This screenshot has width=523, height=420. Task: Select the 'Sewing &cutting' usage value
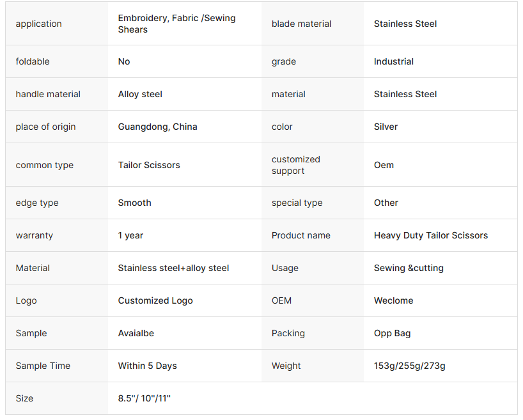pos(409,268)
